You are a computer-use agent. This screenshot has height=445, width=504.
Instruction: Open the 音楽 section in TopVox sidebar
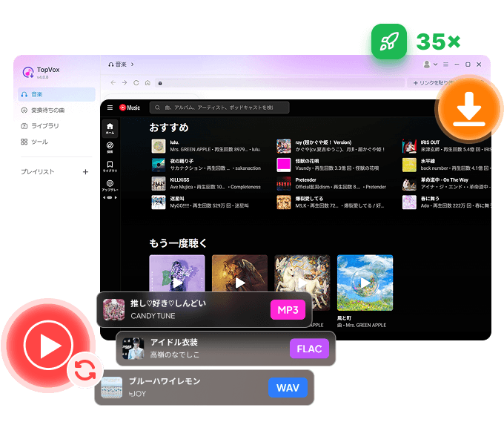(x=56, y=94)
